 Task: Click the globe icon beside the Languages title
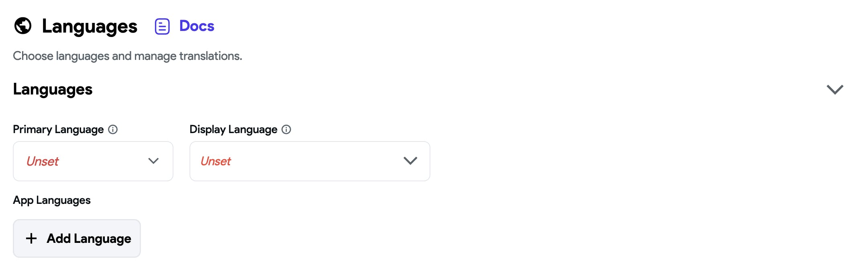[x=23, y=26]
